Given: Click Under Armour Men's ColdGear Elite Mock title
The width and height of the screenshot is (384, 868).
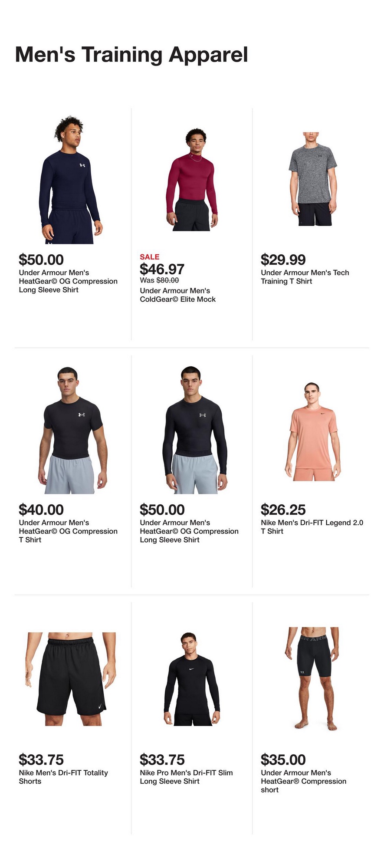Looking at the screenshot, I should click(177, 295).
